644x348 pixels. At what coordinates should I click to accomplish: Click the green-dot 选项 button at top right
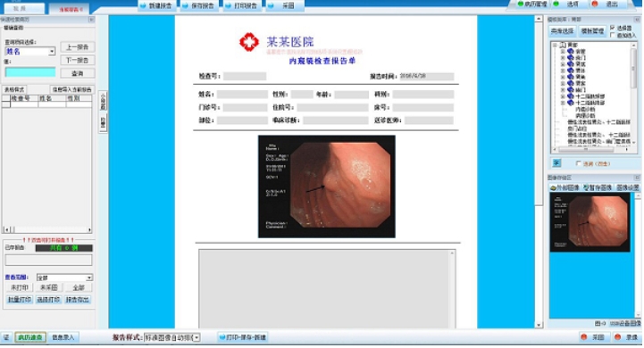pos(567,4)
